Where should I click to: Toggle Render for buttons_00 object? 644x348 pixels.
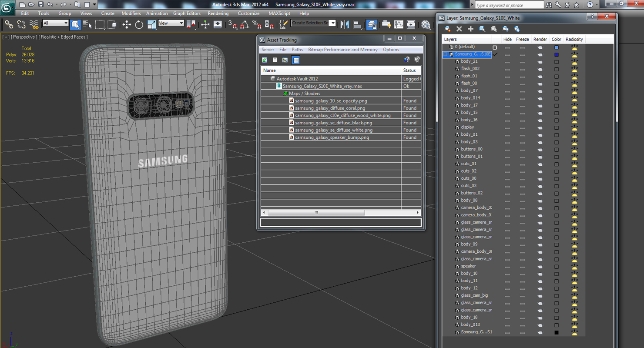pos(540,149)
